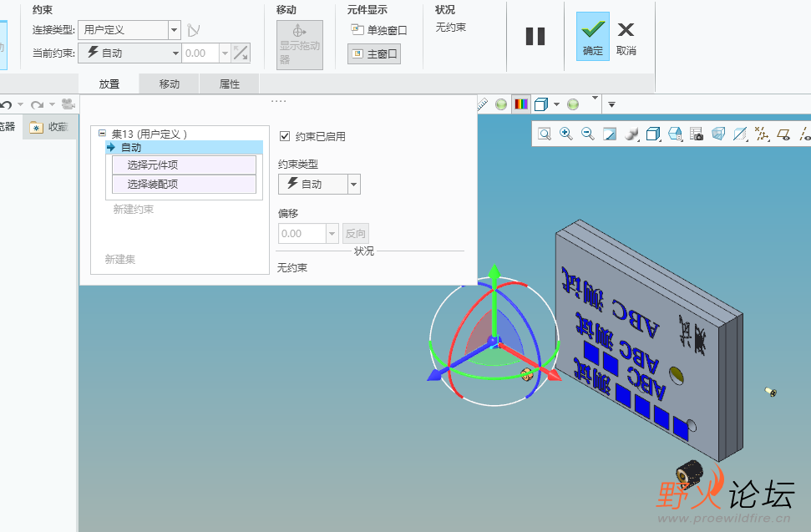Expand the panel 偏移 value dropdown
811x532 pixels.
332,233
